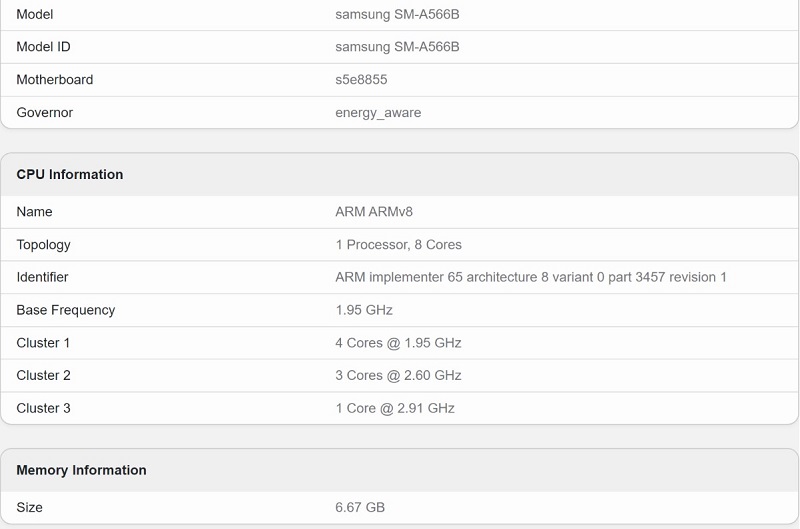Select the value '4 Cores @ 1.95 GHz'
800x529 pixels.
click(x=398, y=343)
